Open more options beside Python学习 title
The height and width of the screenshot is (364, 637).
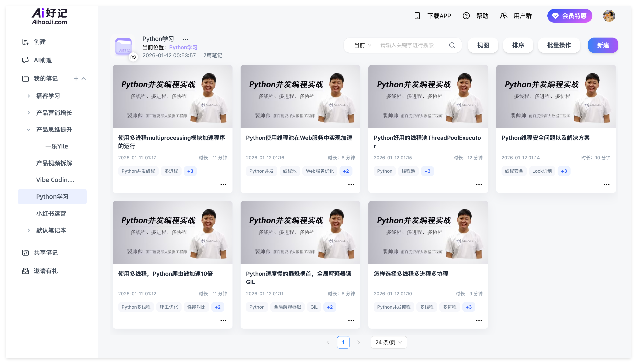click(185, 39)
